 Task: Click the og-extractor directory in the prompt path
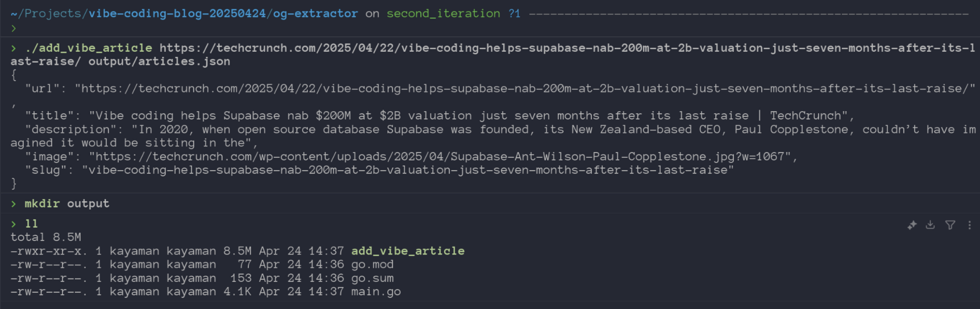point(315,13)
